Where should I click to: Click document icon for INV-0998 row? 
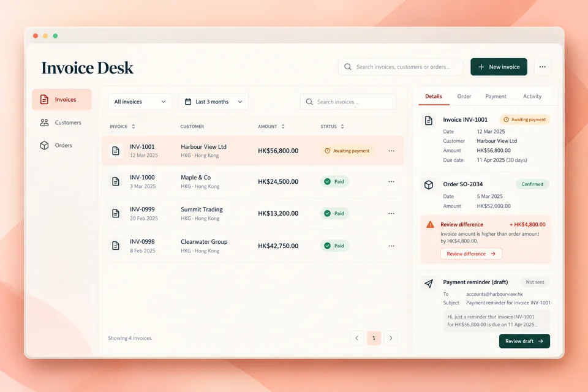[116, 246]
